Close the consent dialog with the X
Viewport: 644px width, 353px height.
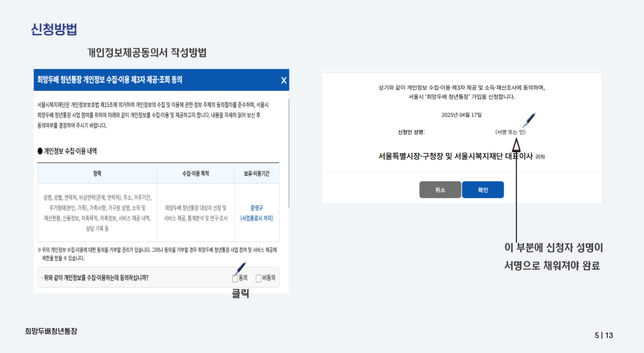click(x=284, y=80)
